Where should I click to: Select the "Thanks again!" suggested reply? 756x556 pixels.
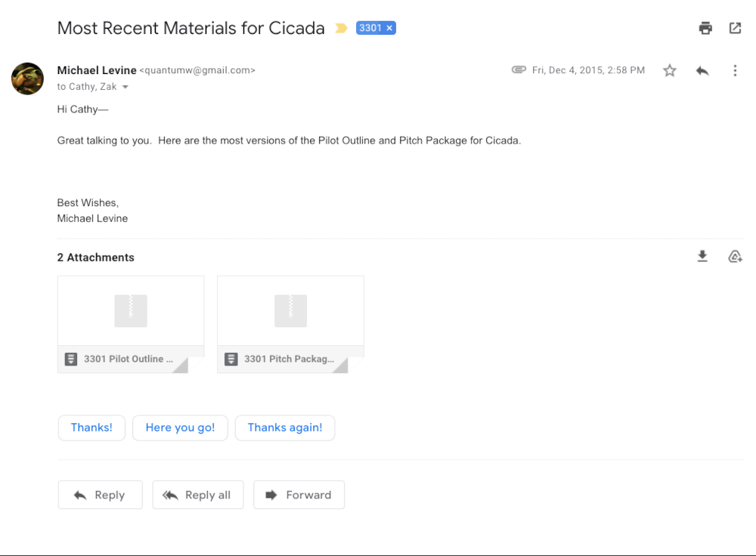pos(285,428)
